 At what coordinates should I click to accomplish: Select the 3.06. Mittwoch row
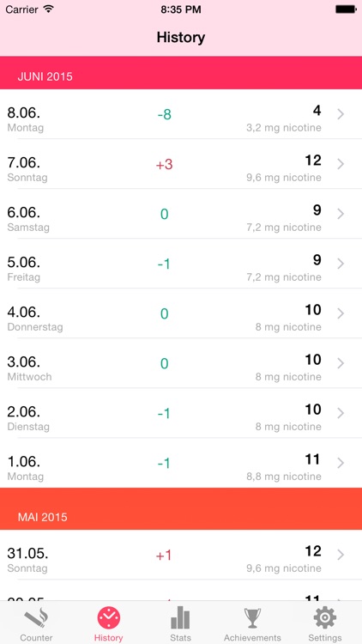181,363
